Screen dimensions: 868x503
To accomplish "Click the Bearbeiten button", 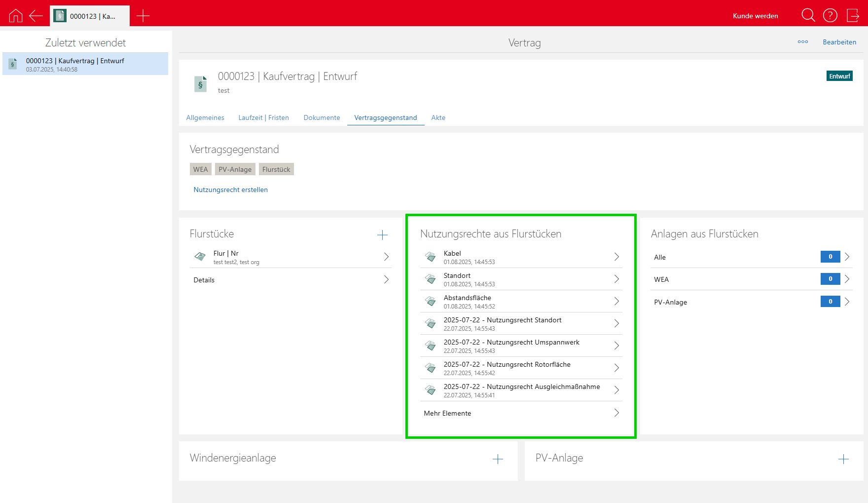I will click(839, 42).
